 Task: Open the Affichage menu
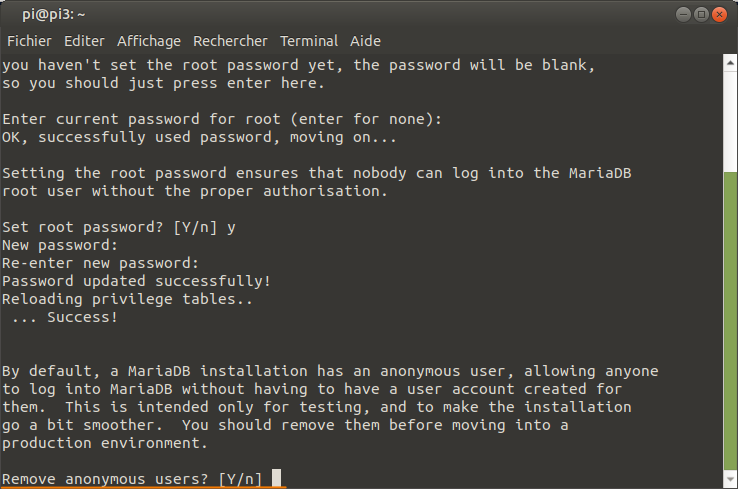pos(149,41)
